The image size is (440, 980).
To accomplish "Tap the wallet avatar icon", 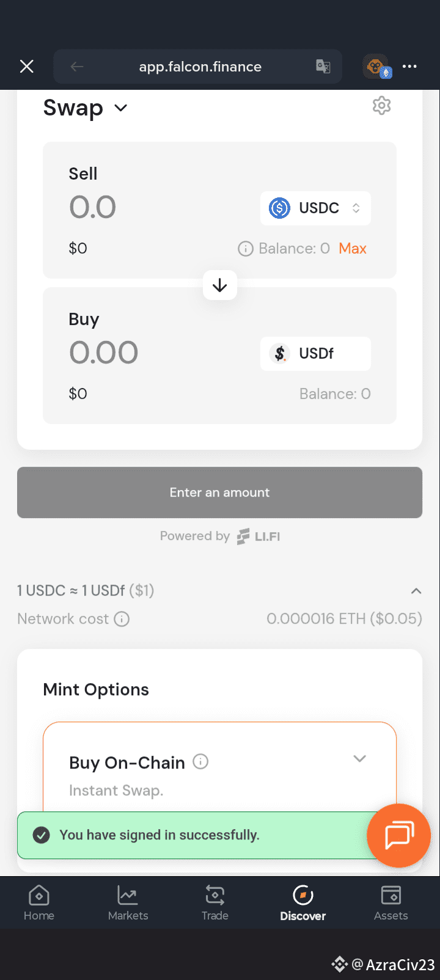I will click(376, 67).
